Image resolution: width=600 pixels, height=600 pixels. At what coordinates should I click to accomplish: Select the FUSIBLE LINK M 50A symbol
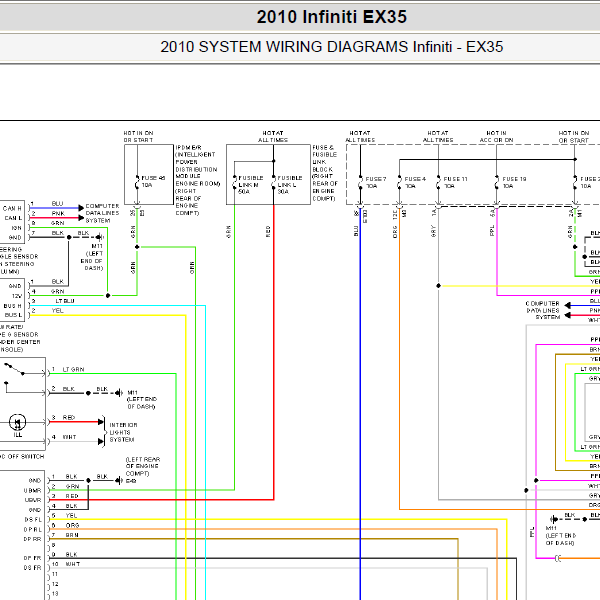pos(235,183)
